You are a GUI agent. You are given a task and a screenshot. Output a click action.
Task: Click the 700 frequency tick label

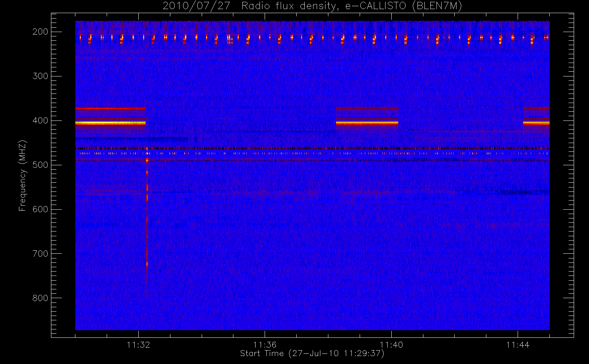click(40, 254)
